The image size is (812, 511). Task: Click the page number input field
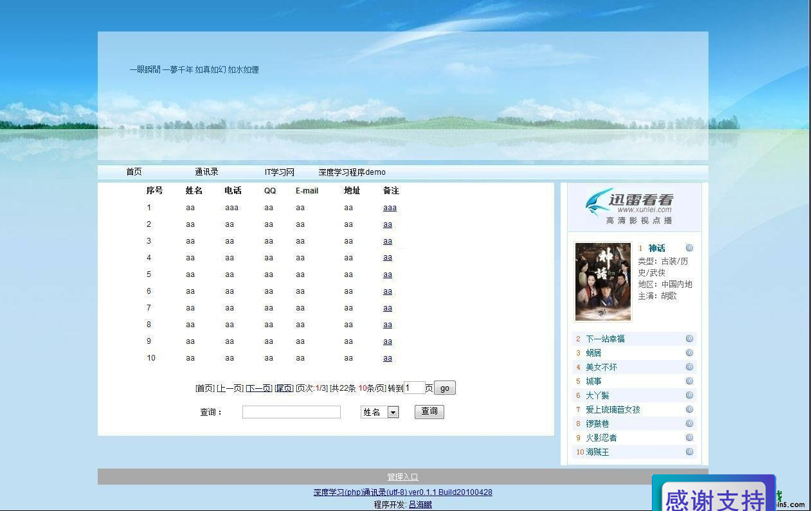tap(415, 388)
